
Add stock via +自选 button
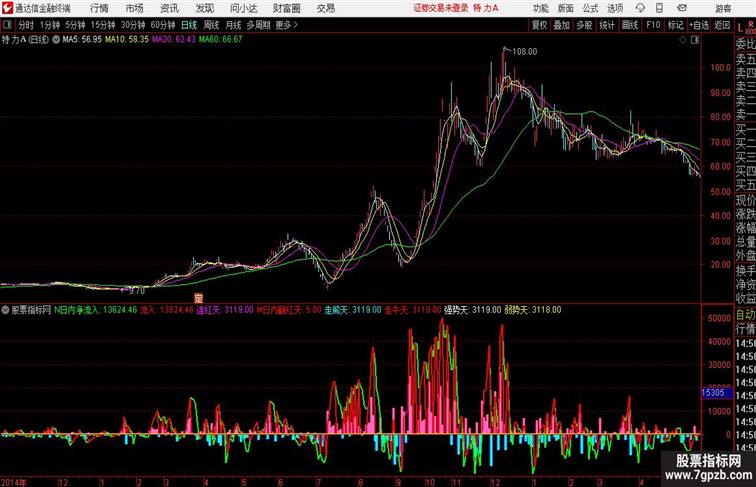tap(699, 25)
